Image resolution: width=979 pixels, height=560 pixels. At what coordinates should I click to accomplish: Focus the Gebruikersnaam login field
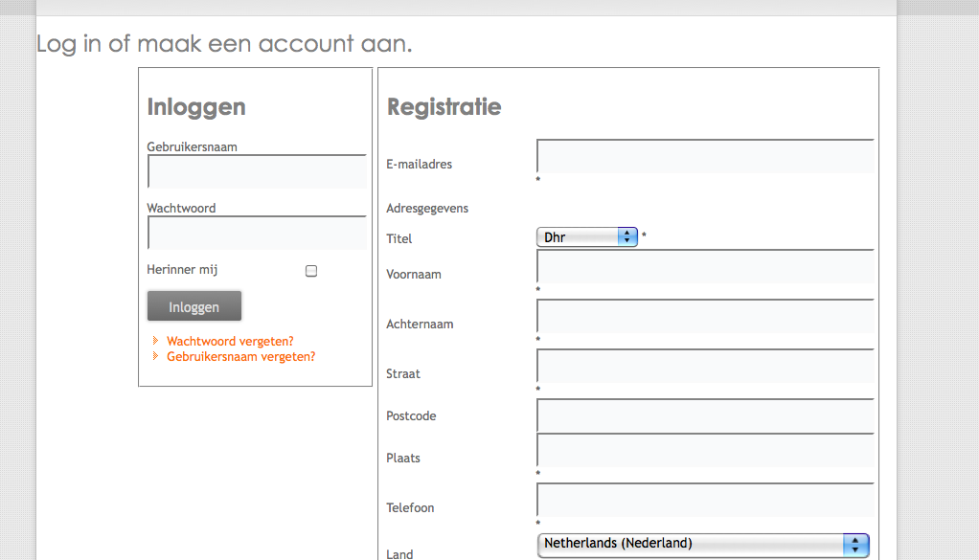coord(257,172)
